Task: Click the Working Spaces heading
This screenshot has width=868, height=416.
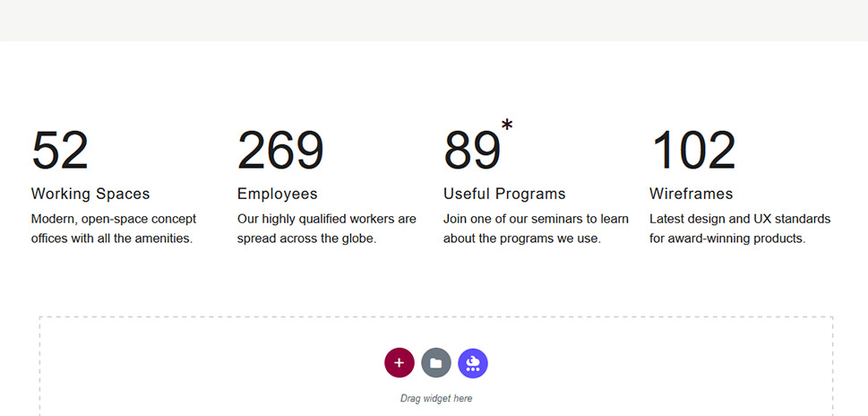Action: pos(90,194)
